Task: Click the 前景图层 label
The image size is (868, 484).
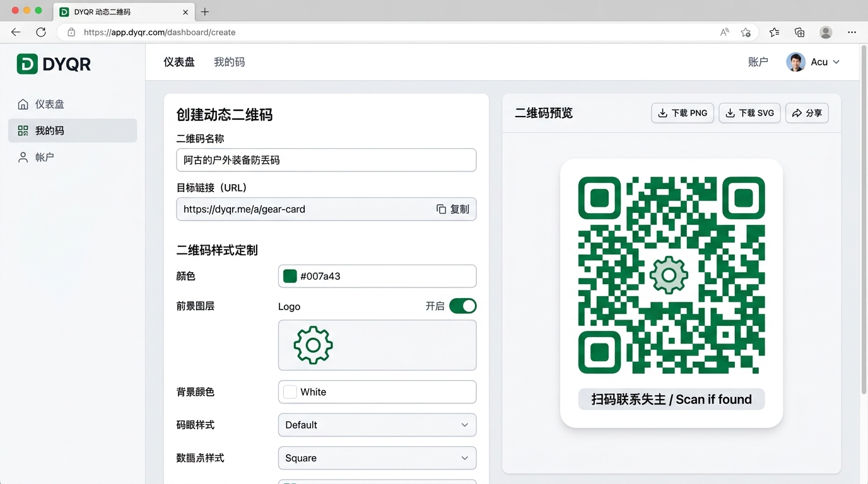Action: 196,306
